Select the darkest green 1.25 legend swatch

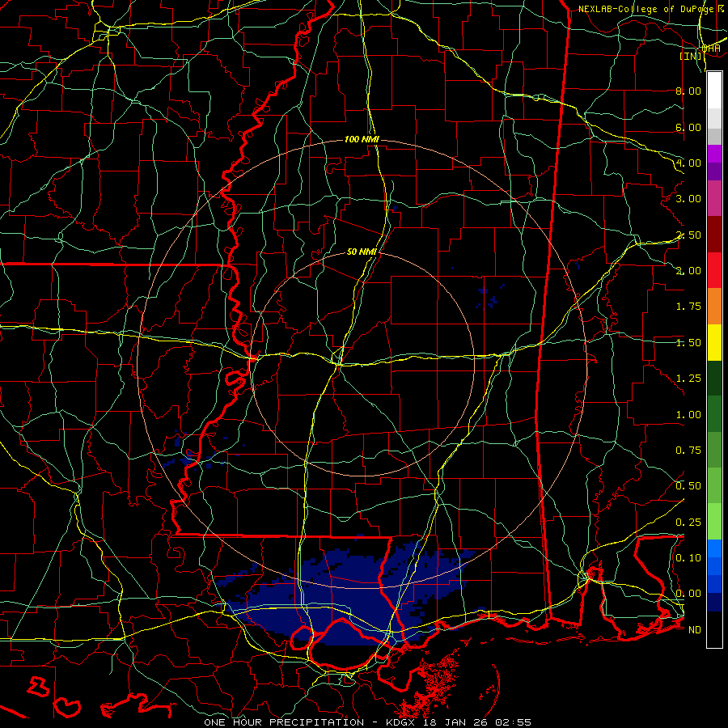point(714,378)
